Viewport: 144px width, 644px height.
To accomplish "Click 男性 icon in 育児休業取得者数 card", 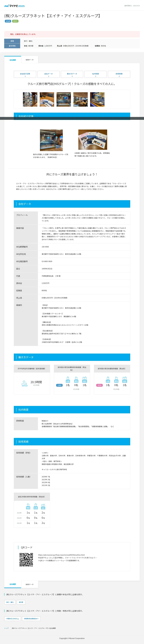I will pyautogui.click(x=116, y=379).
